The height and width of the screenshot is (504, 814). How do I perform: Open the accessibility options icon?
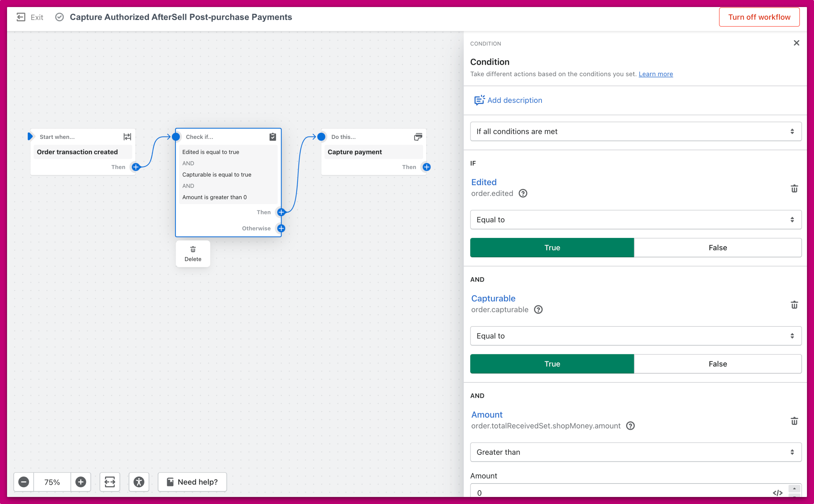point(139,482)
